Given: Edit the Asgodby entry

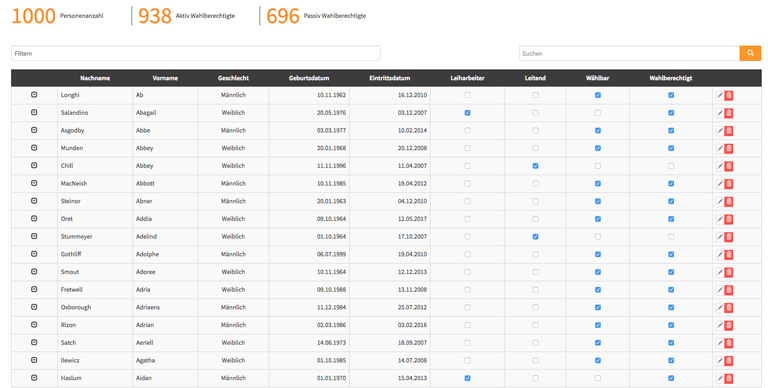Looking at the screenshot, I should (720, 131).
